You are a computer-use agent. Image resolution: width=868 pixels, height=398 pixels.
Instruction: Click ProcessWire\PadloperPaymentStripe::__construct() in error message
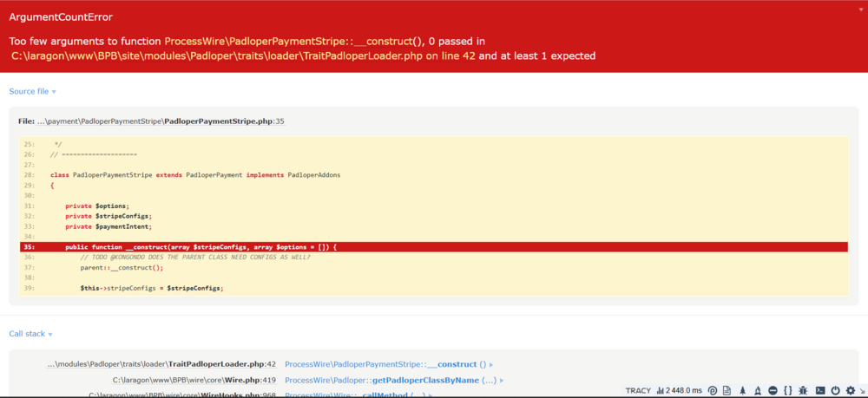[x=294, y=42]
